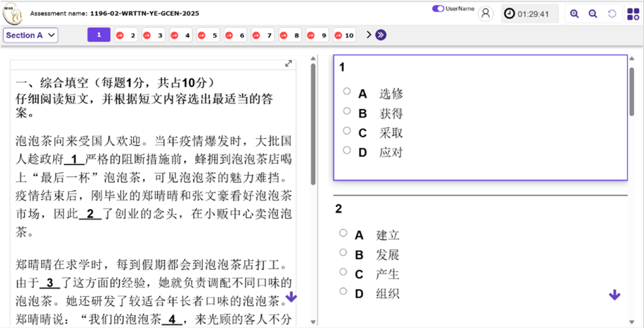The height and width of the screenshot is (328, 644).
Task: Select option D 组织 for question 2
Action: (x=343, y=291)
